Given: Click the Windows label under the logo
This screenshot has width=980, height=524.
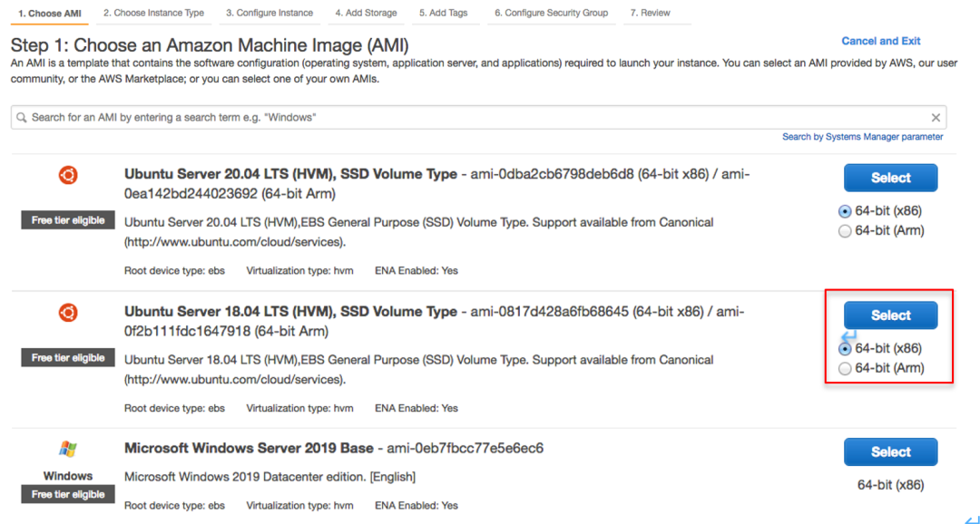Looking at the screenshot, I should (67, 476).
